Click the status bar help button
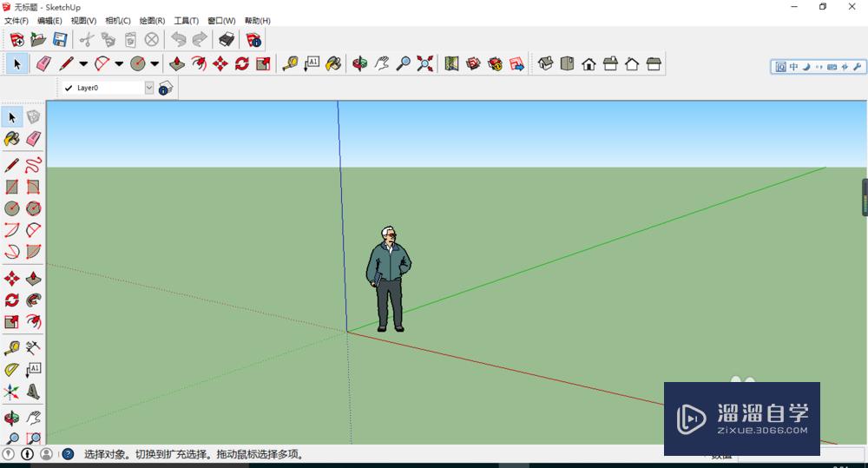The image size is (868, 468). pyautogui.click(x=68, y=454)
